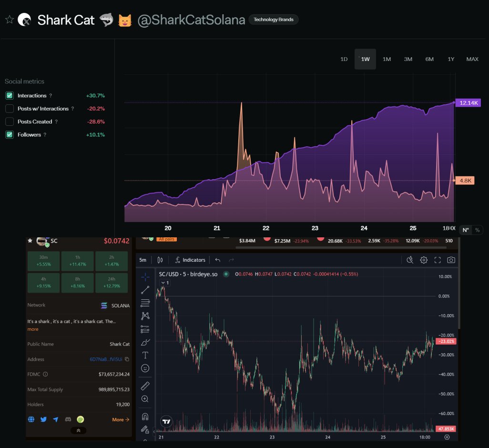The image size is (489, 448).
Task: Open the Indicators menu
Action: 190,260
